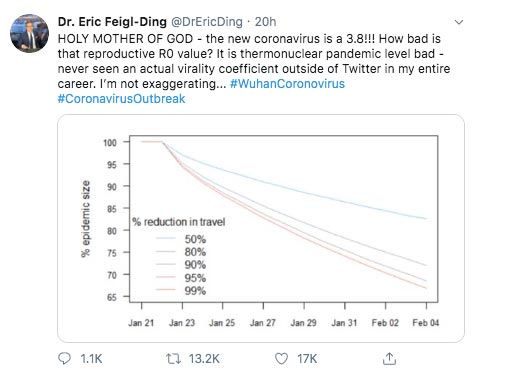Click the 99% line swatch in legend

(166, 289)
